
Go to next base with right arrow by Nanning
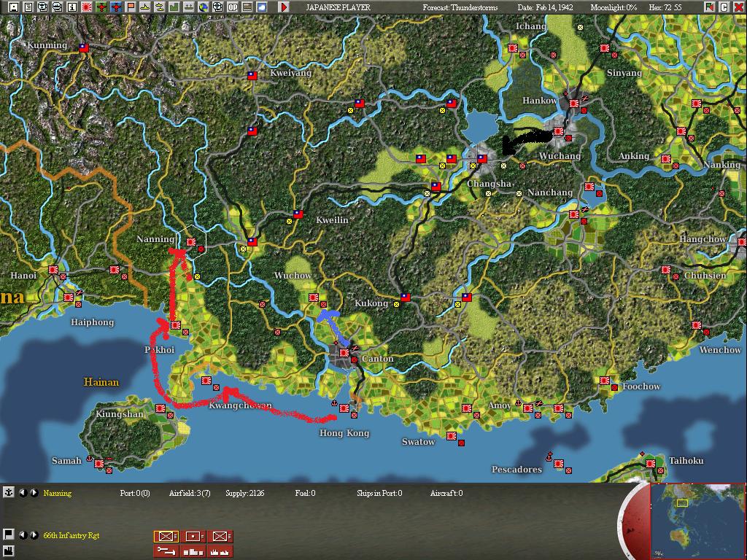34,493
